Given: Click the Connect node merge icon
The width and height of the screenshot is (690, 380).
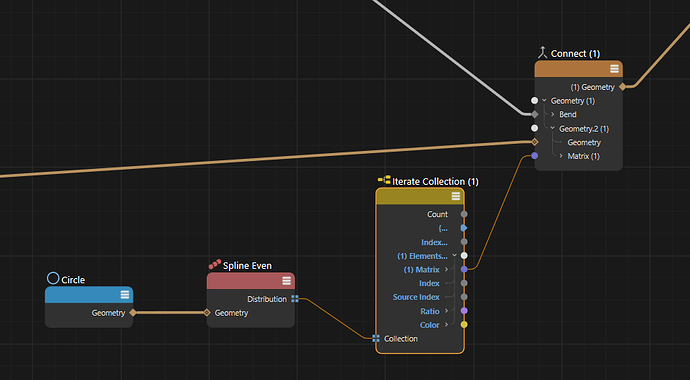Looking at the screenshot, I should coord(543,53).
